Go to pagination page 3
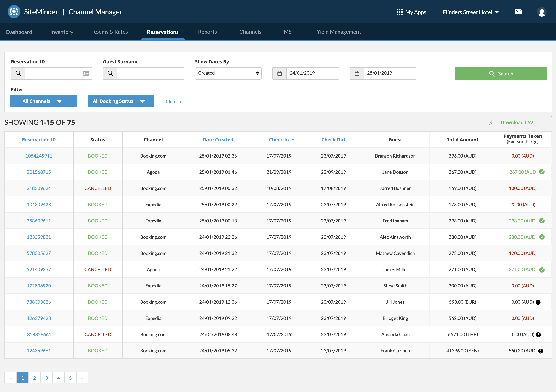This screenshot has height=392, width=556. (x=47, y=378)
